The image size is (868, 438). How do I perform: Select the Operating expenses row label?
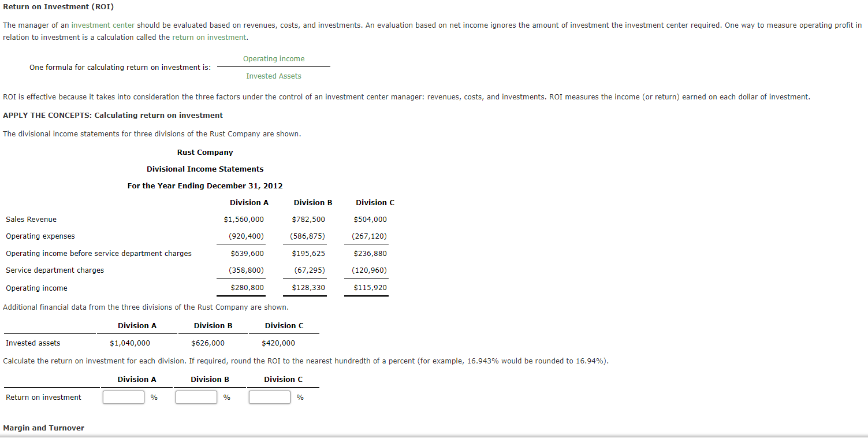click(40, 236)
